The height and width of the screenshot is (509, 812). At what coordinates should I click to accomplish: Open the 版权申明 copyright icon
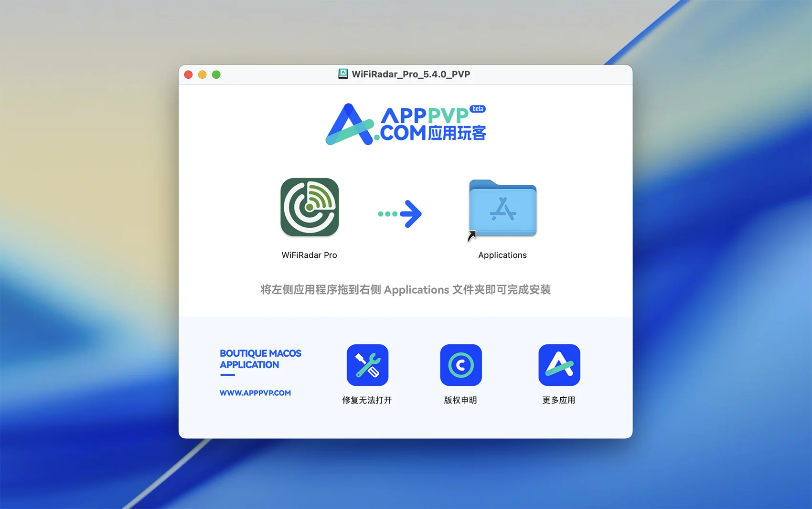[460, 365]
